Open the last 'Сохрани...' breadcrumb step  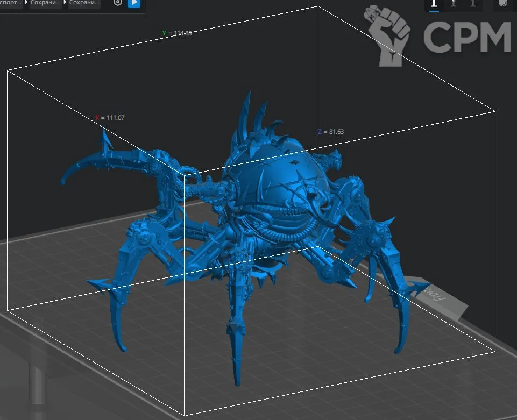(85, 3)
